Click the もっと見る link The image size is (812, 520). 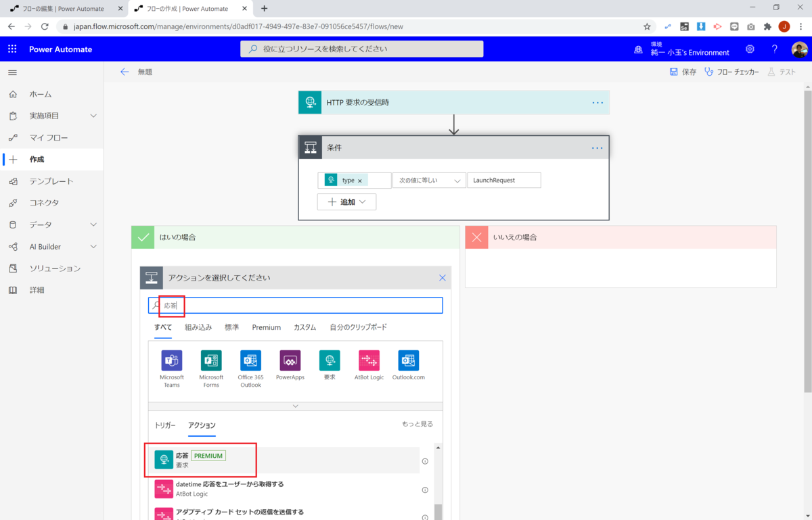[x=418, y=424]
